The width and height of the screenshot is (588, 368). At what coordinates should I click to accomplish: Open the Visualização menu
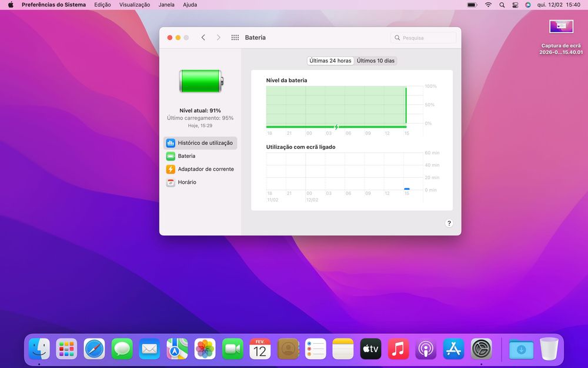[x=135, y=5]
